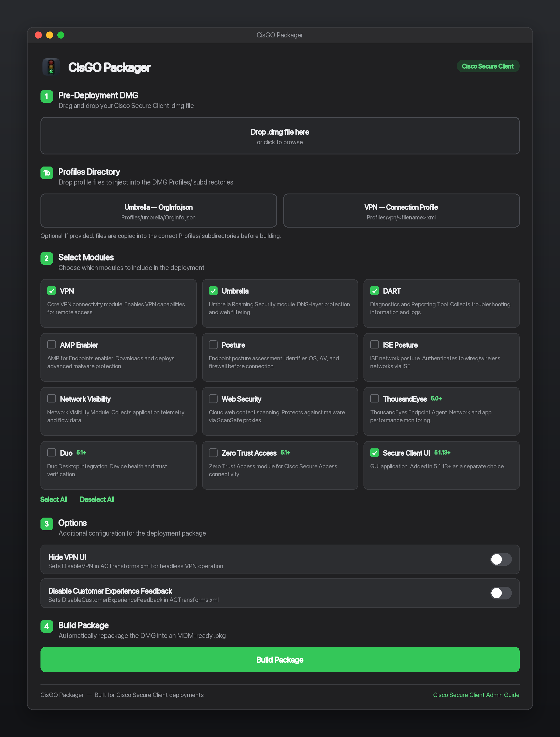Uncheck the DART module checkbox
This screenshot has width=560, height=737.
pos(374,291)
